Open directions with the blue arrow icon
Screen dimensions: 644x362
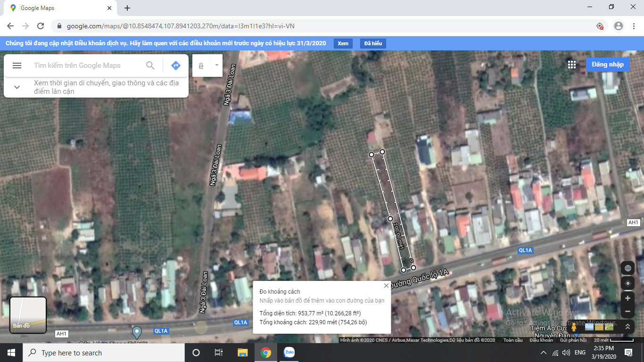tap(176, 66)
